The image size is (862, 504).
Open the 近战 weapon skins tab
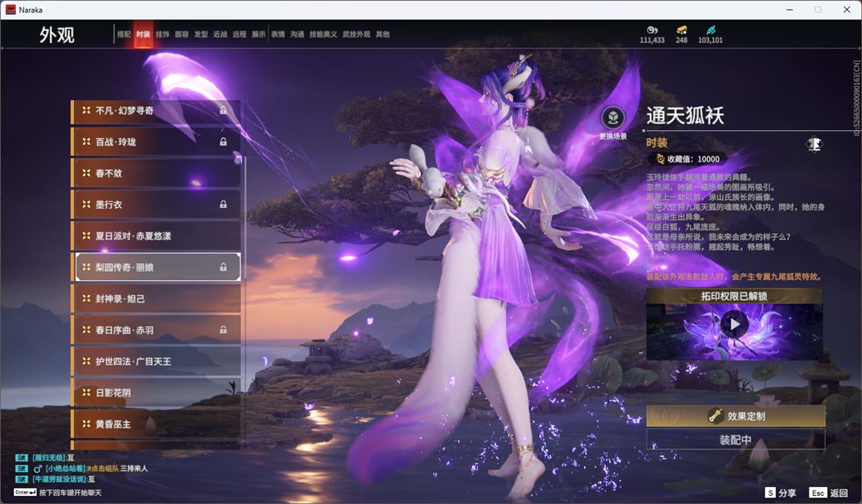(220, 34)
